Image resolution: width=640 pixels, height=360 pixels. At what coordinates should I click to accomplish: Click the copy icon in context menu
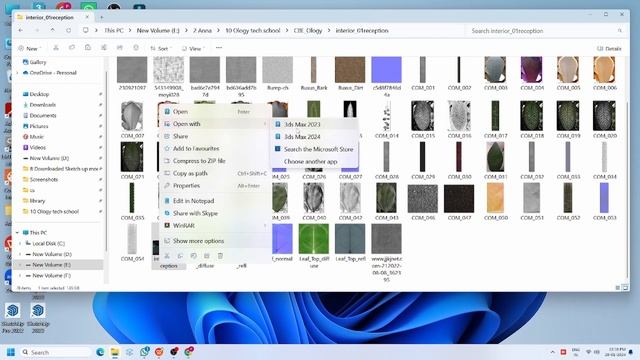[x=180, y=256]
